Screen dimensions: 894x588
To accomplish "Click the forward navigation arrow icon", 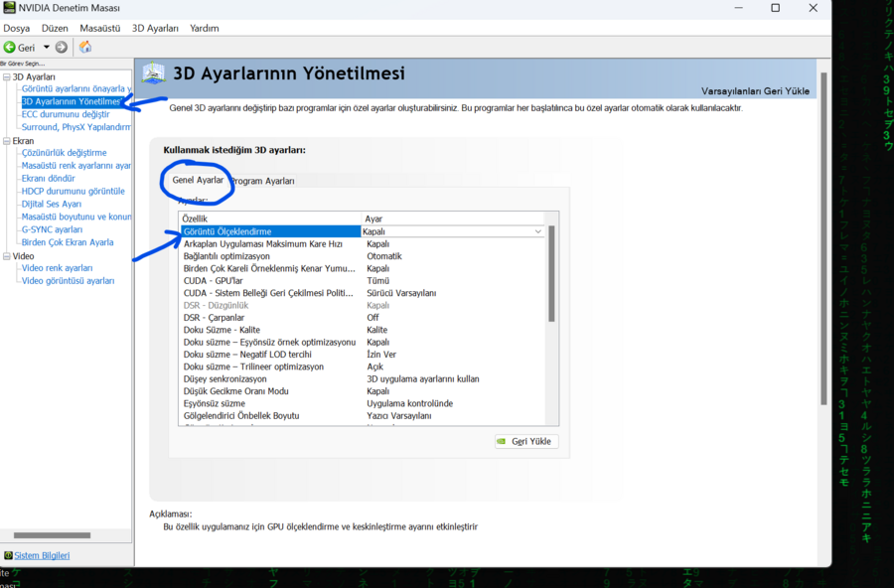I will (x=62, y=48).
